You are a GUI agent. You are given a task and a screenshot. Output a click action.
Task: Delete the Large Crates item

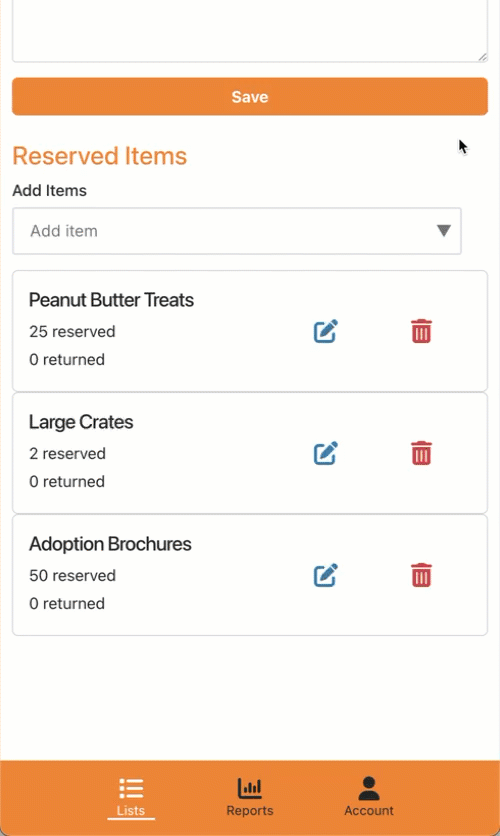click(x=421, y=453)
